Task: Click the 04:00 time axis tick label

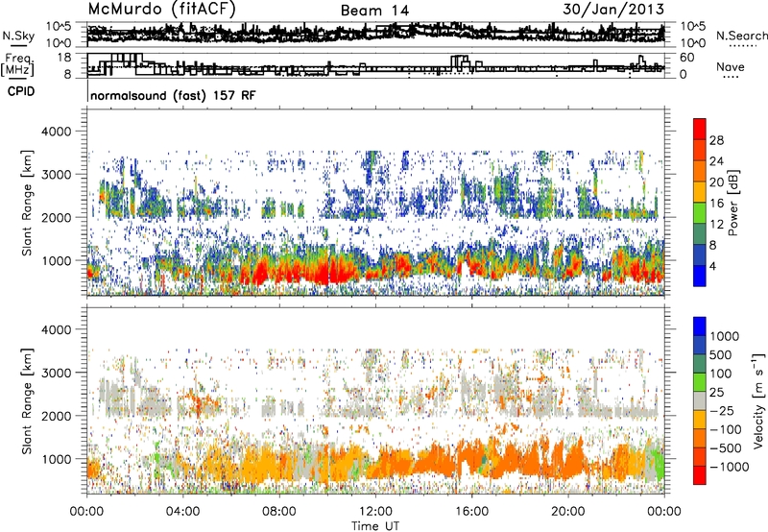Action: 182,512
